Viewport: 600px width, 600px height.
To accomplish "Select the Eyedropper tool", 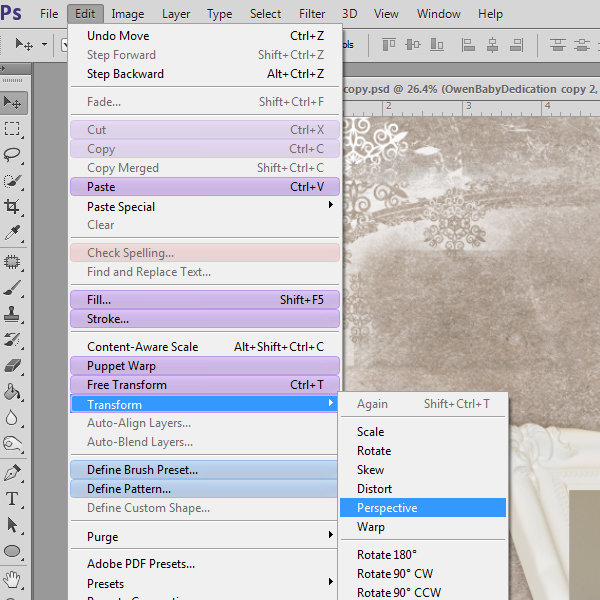I will coord(12,233).
